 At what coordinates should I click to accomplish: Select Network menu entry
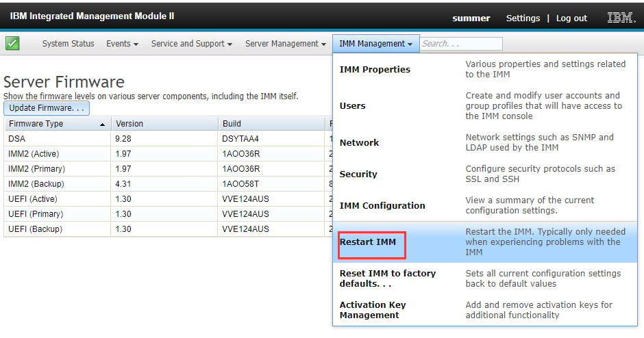[x=485, y=142]
